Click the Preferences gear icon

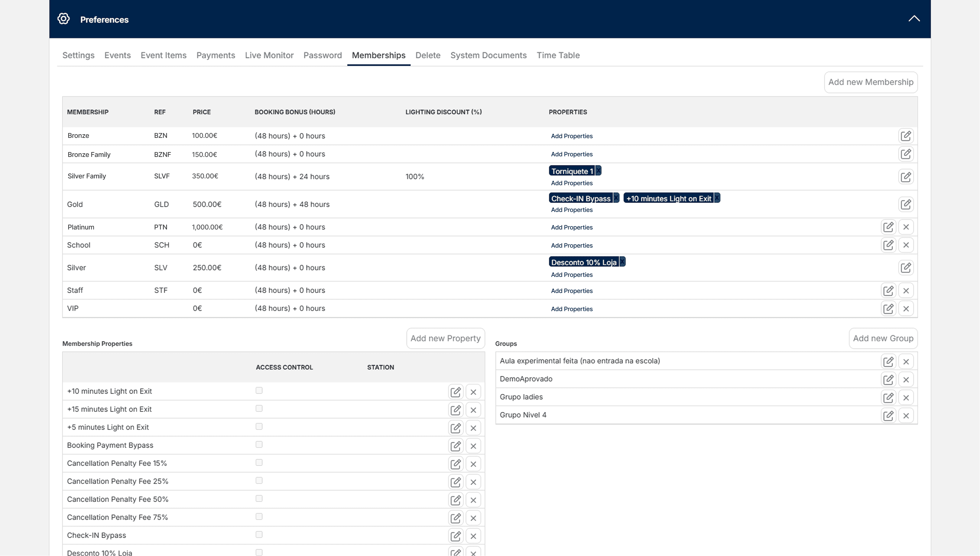(x=63, y=19)
